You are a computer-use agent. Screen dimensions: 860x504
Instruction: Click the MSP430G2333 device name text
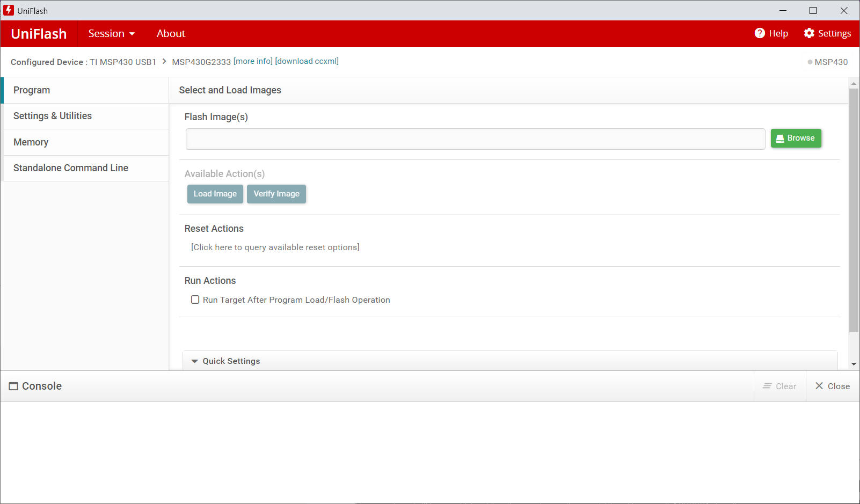tap(201, 62)
